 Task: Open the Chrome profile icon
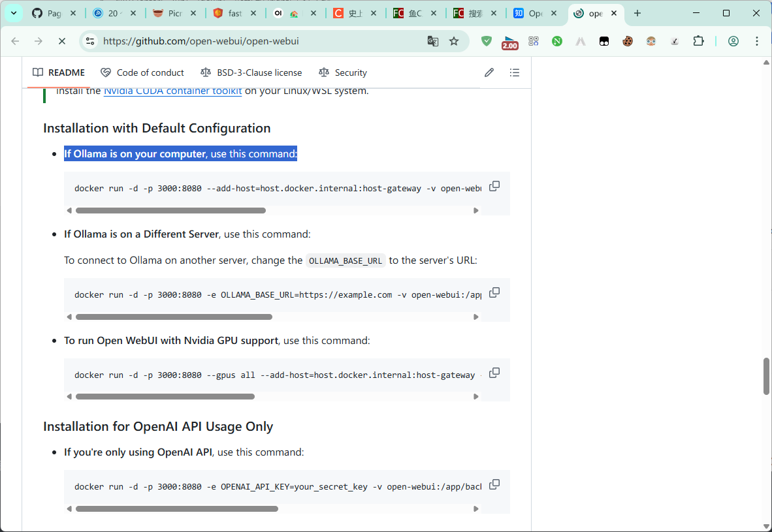(733, 41)
